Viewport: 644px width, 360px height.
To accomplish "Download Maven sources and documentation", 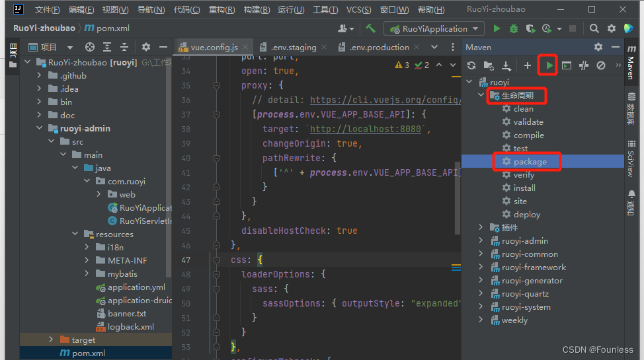I will [x=506, y=65].
